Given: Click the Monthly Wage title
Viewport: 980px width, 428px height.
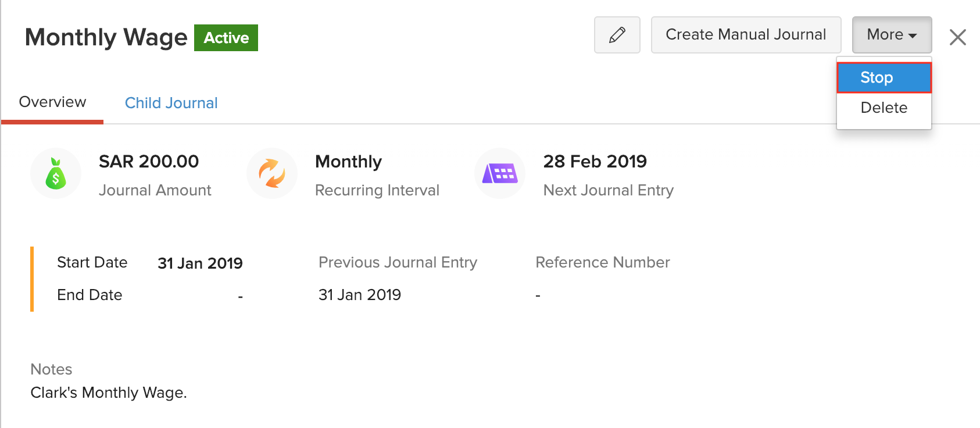Looking at the screenshot, I should (106, 37).
